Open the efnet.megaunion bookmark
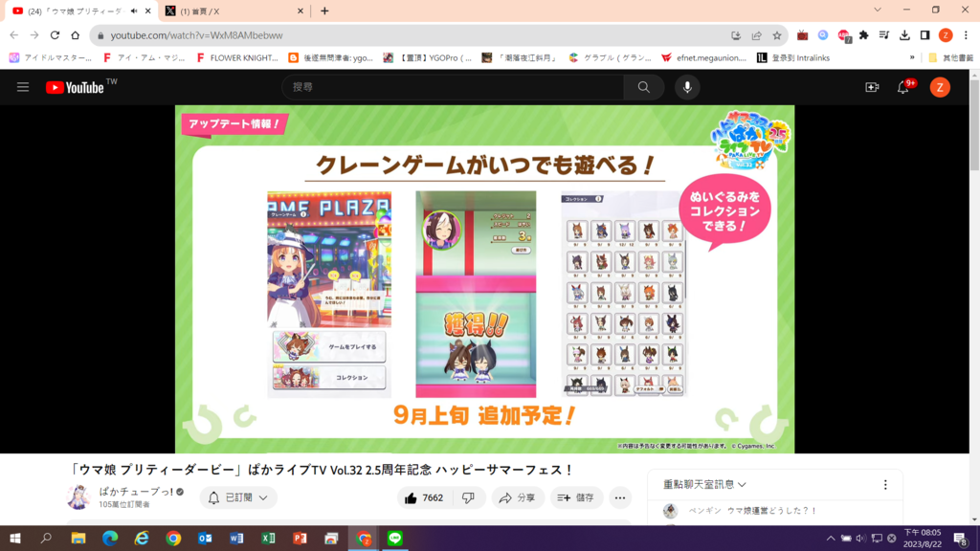The height and width of the screenshot is (551, 980). tap(703, 58)
